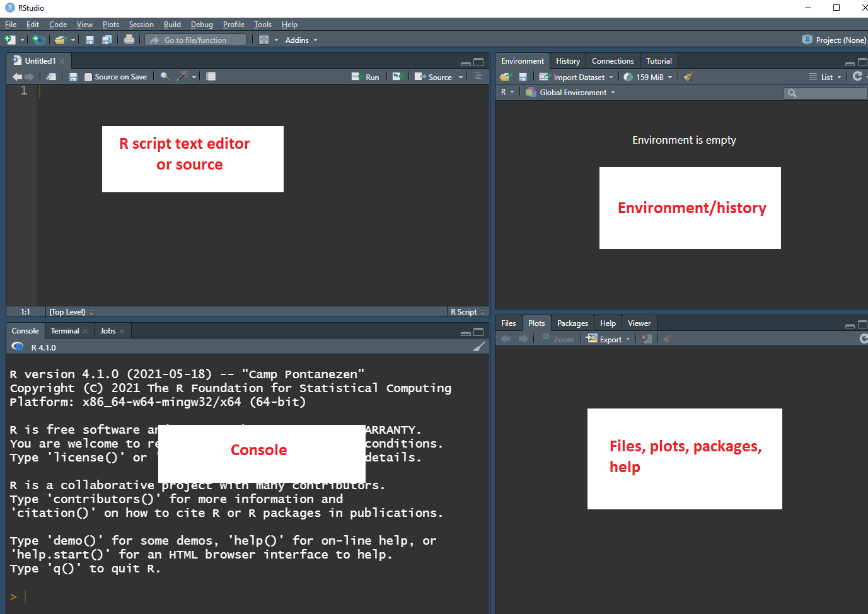Image resolution: width=868 pixels, height=614 pixels.
Task: Click the Run button
Action: [x=366, y=77]
